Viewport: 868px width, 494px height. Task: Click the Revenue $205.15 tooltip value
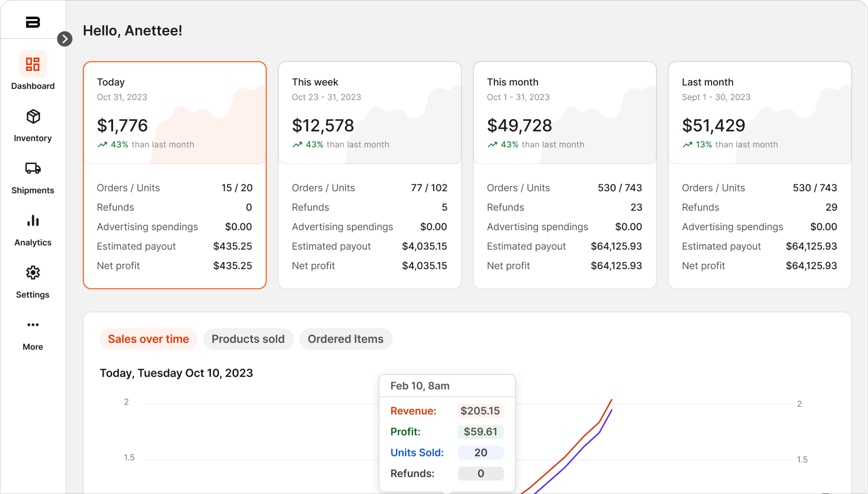click(480, 411)
